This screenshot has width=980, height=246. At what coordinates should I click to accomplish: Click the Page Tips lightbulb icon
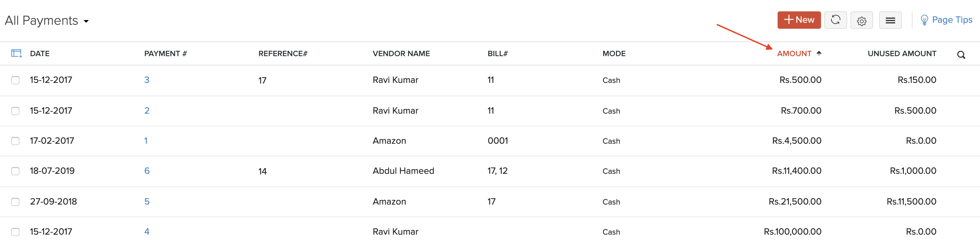click(x=924, y=20)
